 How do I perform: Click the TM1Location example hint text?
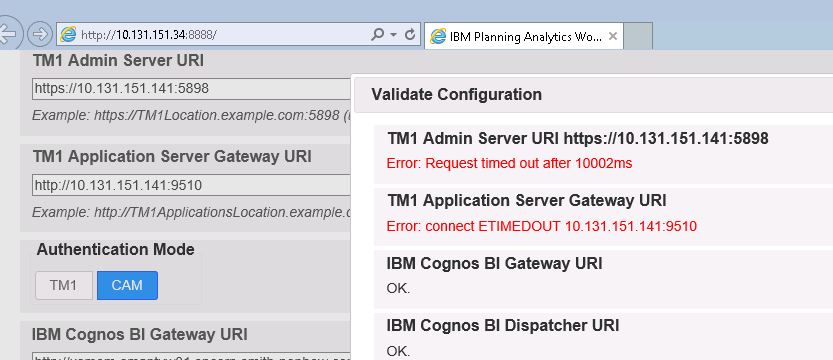pyautogui.click(x=191, y=115)
